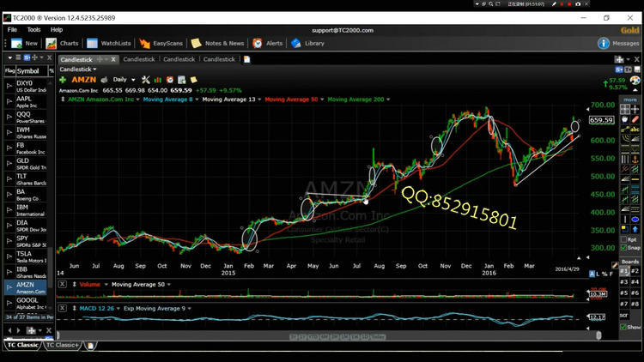
Task: Expand the Moving Average 13 dropdown
Action: (x=231, y=100)
